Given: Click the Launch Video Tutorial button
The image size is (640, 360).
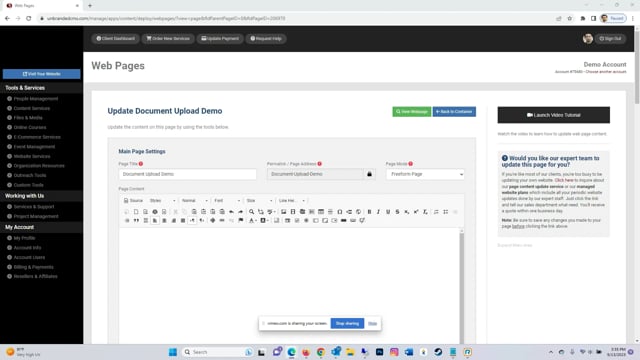Looking at the screenshot, I should 553,115.
